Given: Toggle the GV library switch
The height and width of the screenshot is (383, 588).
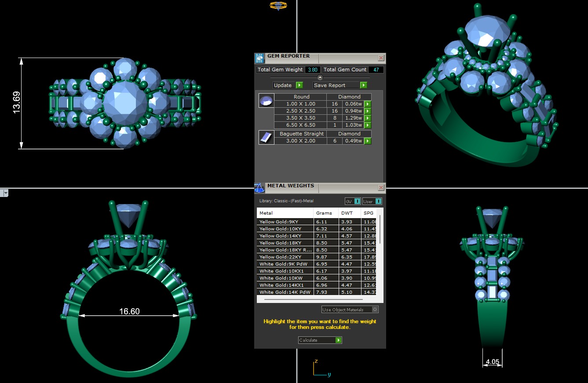Looking at the screenshot, I should (353, 201).
